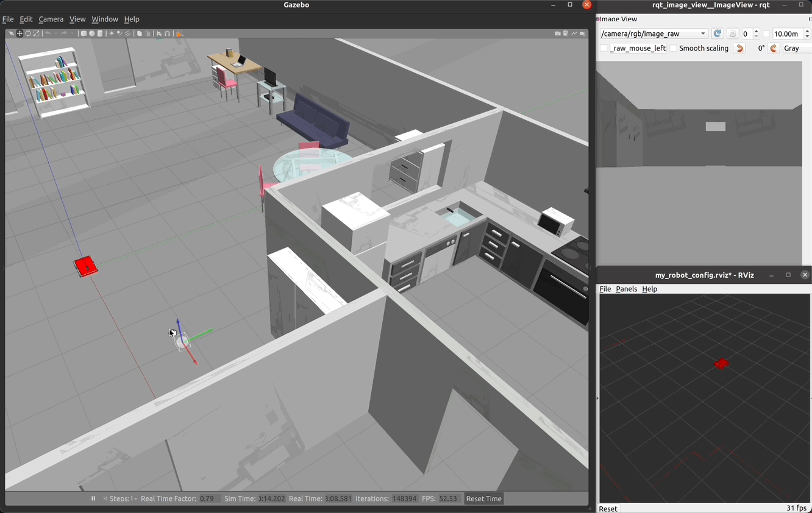Click the Iterations value 148394
The image size is (812, 513).
(404, 498)
